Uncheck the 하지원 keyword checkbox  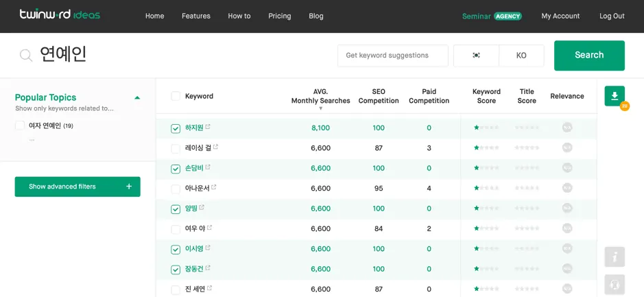(x=176, y=128)
